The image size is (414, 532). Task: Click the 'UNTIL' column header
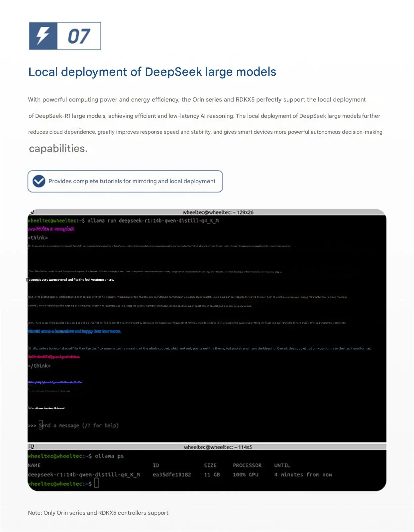[x=282, y=465]
